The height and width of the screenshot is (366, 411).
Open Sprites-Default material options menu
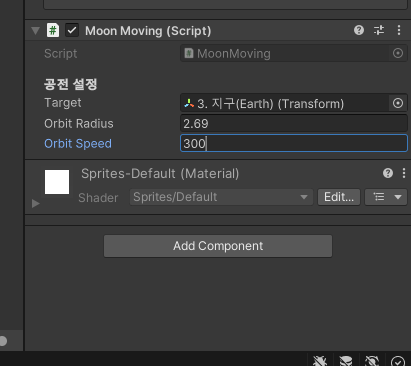tap(404, 173)
